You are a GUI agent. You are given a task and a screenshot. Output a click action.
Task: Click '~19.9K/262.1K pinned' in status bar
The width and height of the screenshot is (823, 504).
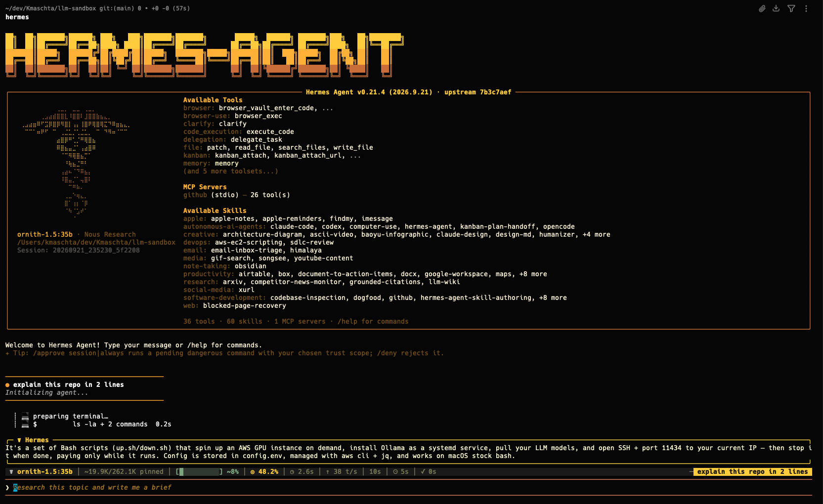(124, 472)
